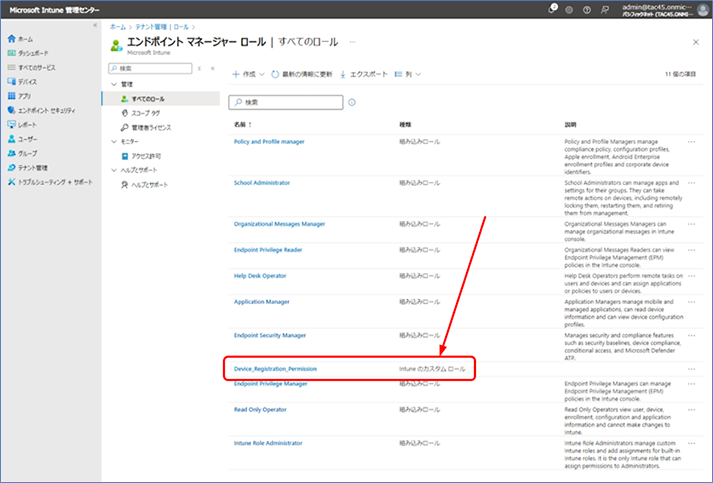Open Intune Role Administrator role
This screenshot has height=483, width=713.
click(x=268, y=443)
